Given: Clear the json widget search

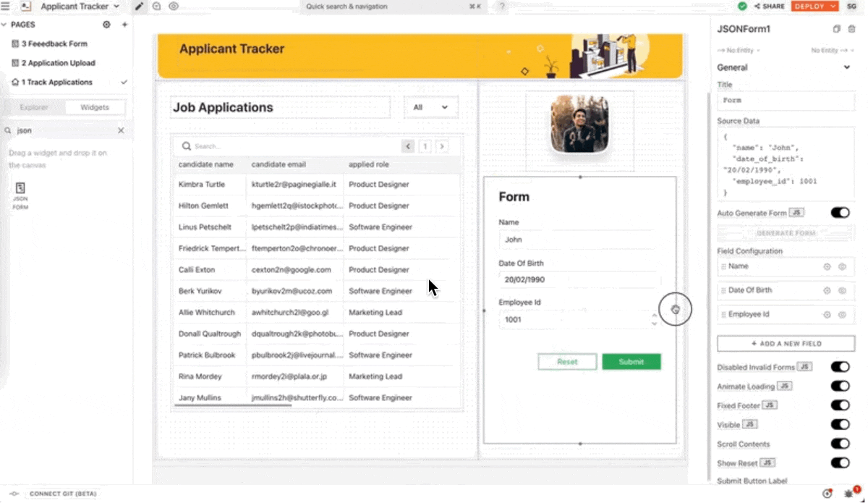Looking at the screenshot, I should point(121,131).
